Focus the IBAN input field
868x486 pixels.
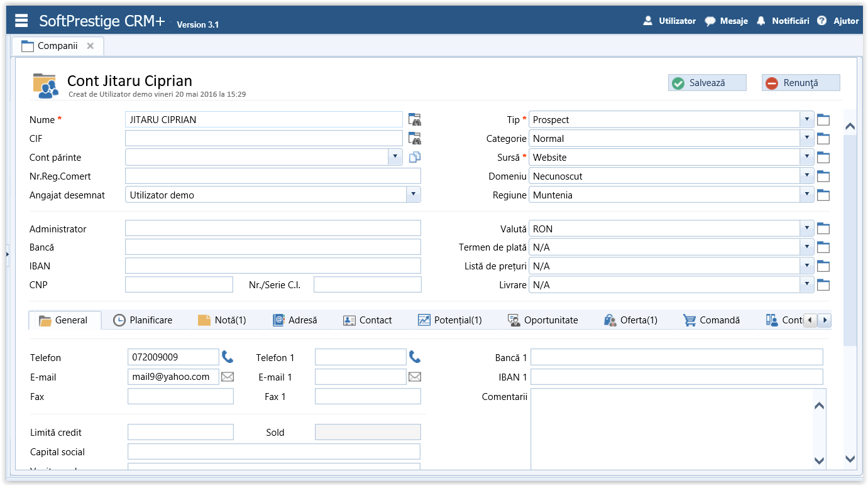coord(273,266)
